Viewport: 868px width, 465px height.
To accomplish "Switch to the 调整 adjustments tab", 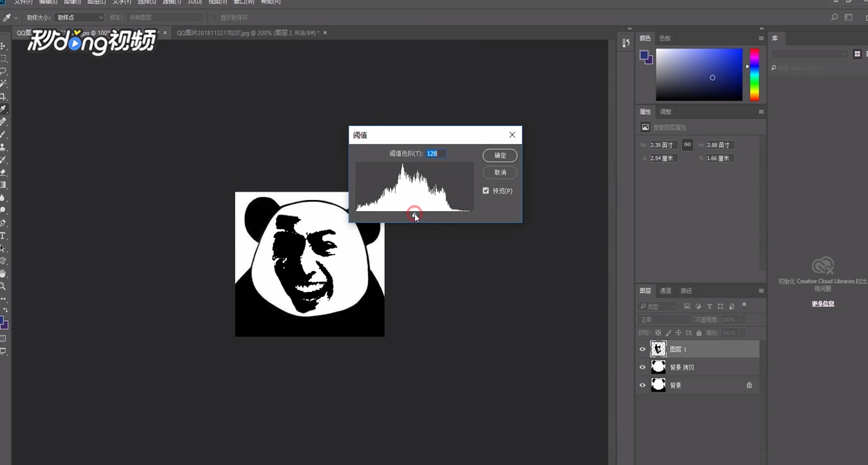I will click(x=665, y=111).
